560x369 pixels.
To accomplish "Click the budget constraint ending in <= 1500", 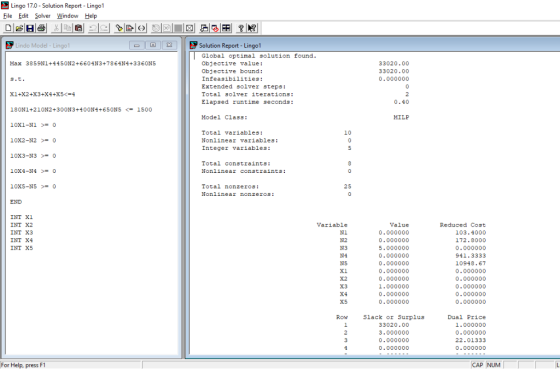I will (81, 110).
